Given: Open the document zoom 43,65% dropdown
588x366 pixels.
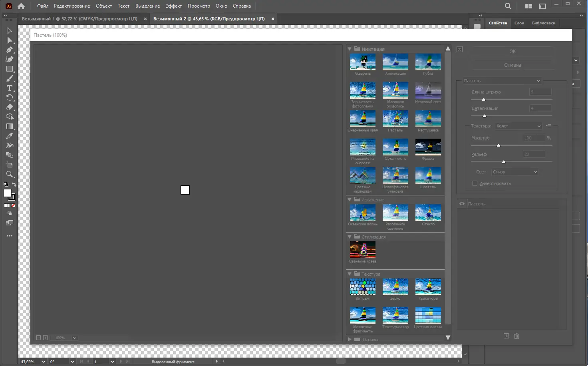Looking at the screenshot, I should pos(43,362).
